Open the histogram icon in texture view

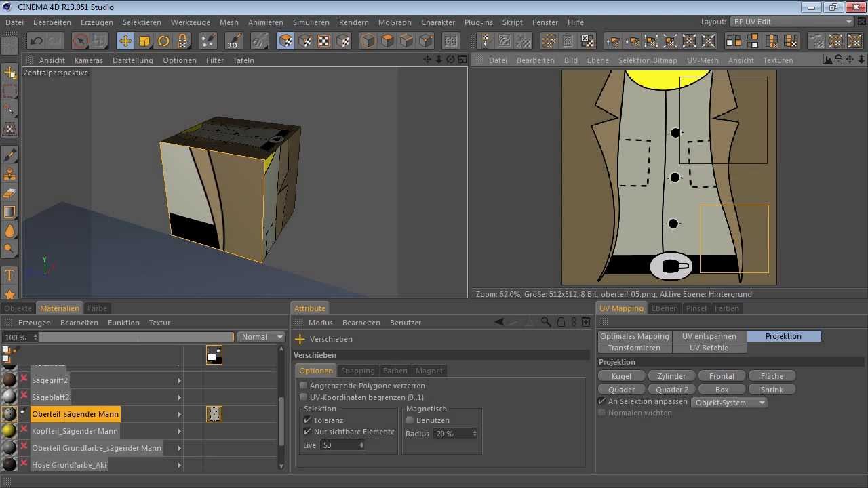pos(827,60)
